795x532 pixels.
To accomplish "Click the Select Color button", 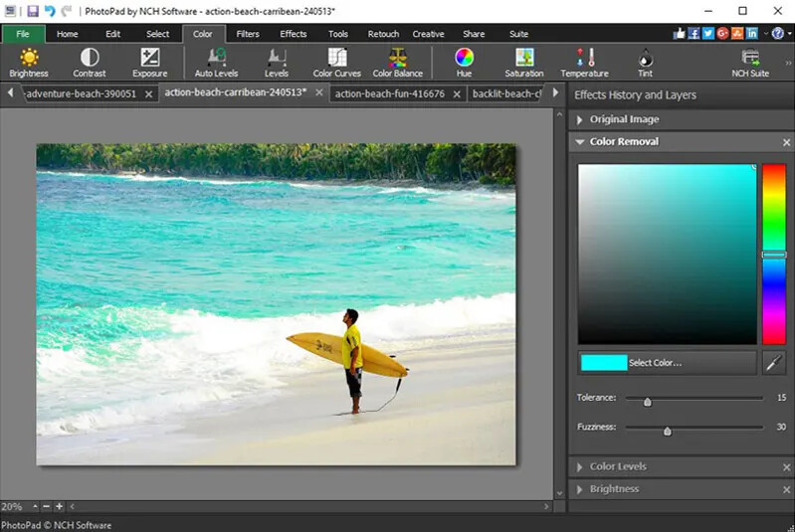I will tap(667, 363).
